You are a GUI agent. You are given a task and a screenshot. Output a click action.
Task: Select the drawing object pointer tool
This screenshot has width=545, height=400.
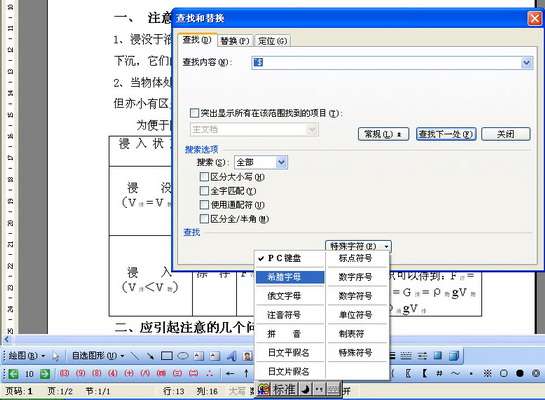click(x=56, y=356)
